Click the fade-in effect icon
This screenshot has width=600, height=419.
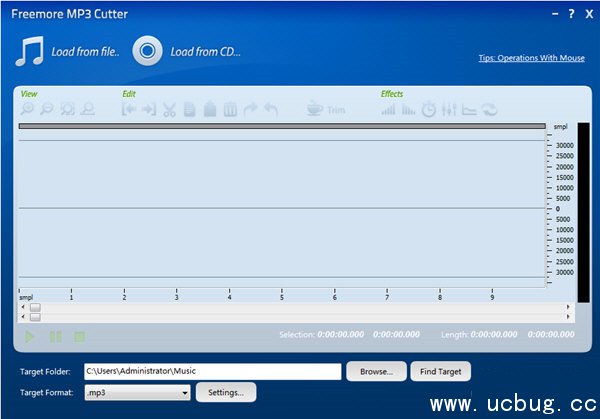pyautogui.click(x=388, y=110)
